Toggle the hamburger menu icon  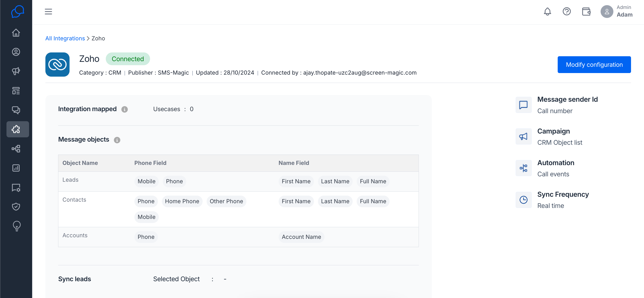pyautogui.click(x=48, y=11)
